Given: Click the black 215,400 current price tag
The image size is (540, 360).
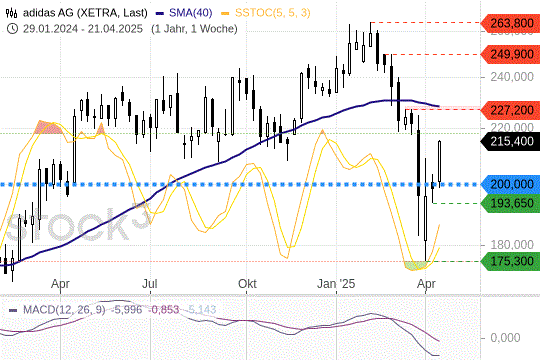Looking at the screenshot, I should coord(510,141).
